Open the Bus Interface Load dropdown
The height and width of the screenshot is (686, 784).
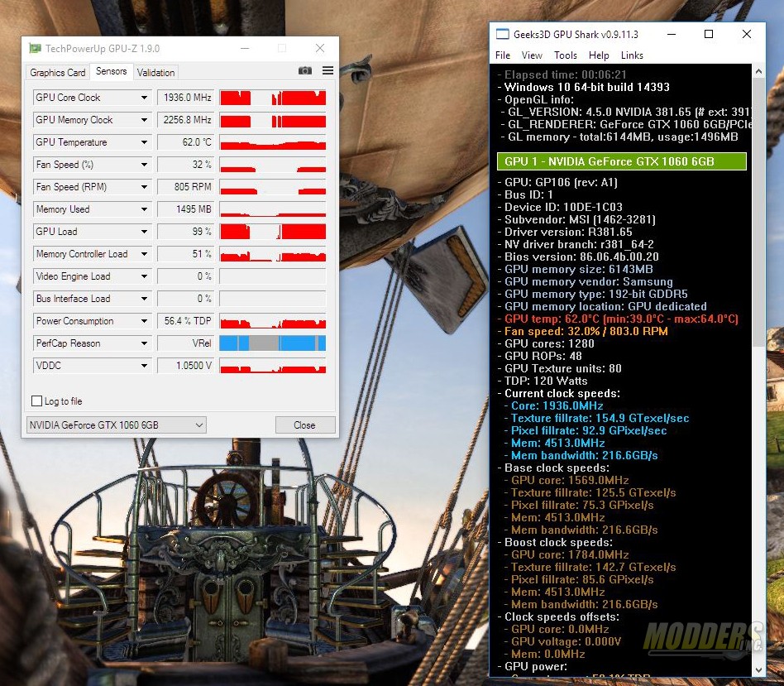(144, 299)
